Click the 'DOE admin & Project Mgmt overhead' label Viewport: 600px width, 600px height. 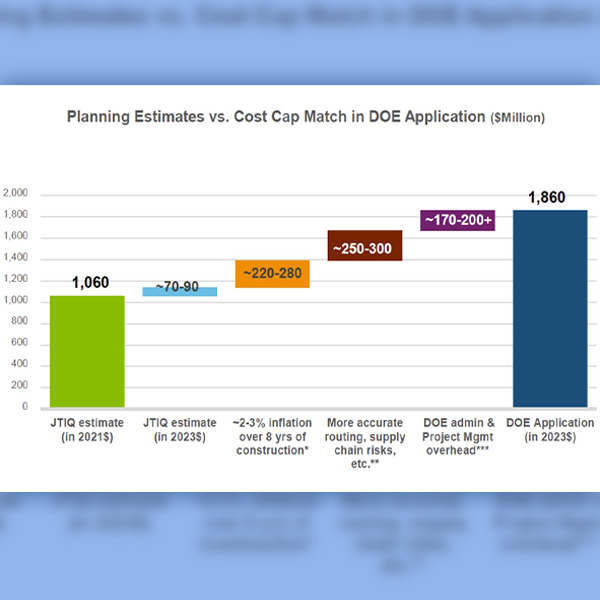pos(457,437)
